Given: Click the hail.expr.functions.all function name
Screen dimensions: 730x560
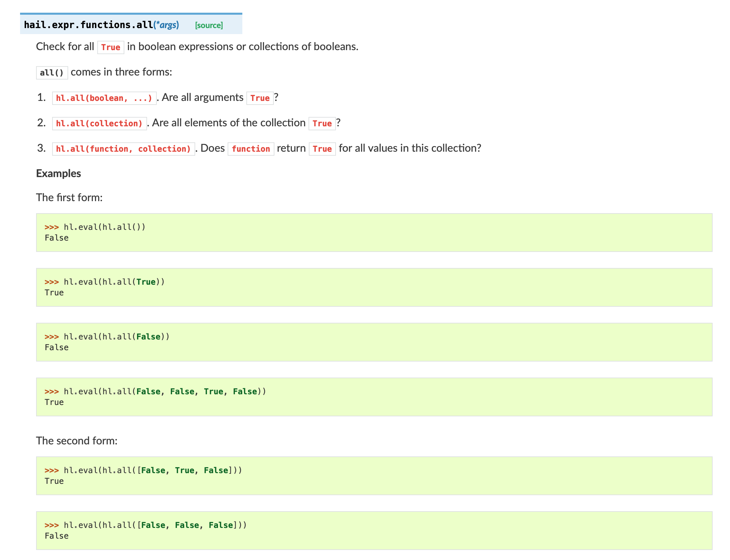Looking at the screenshot, I should (88, 25).
